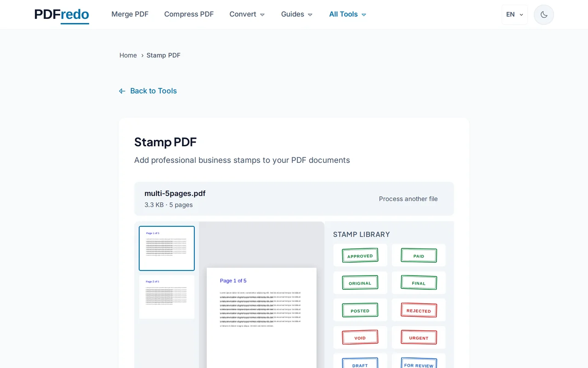This screenshot has width=588, height=368.
Task: Open the Compress PDF page
Action: 189,14
